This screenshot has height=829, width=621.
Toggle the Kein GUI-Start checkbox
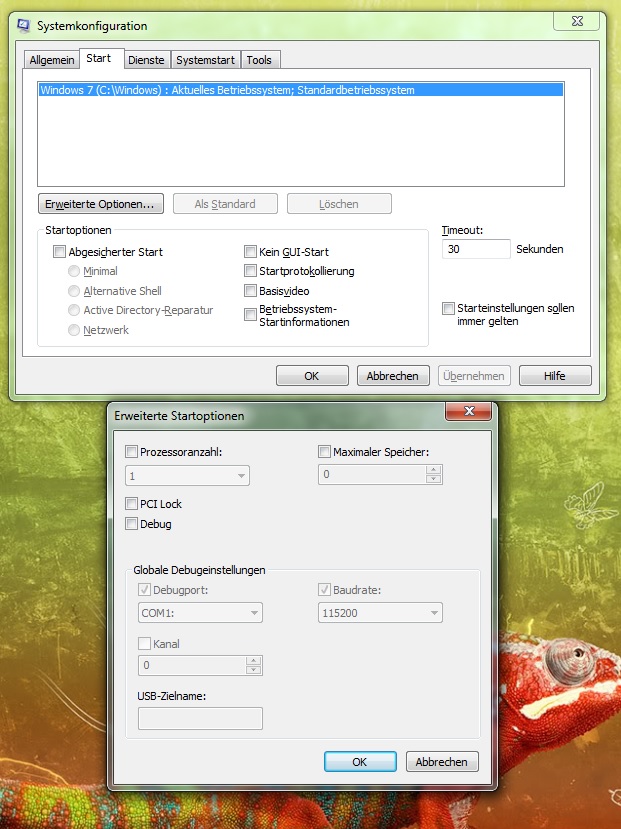pos(251,252)
